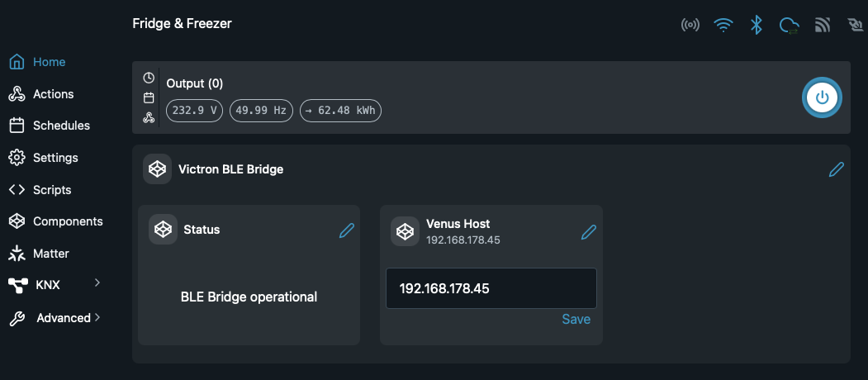Expand the Advanced submenu chevron
This screenshot has height=380, width=868.
97,317
